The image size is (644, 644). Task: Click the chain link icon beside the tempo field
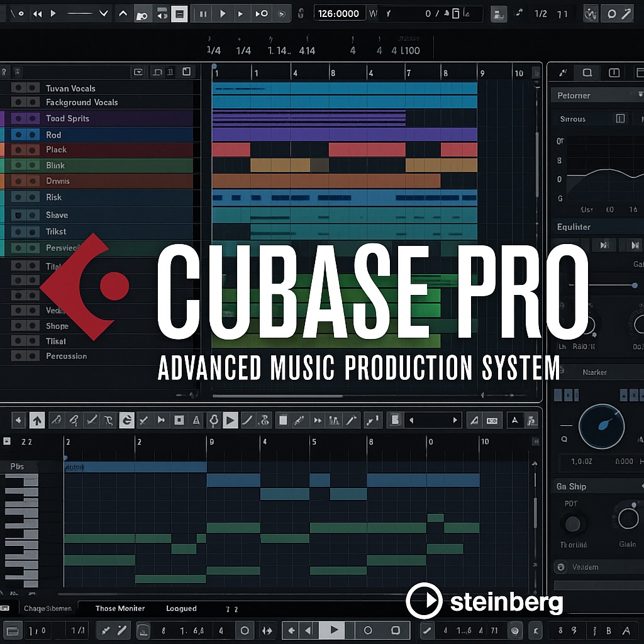301,14
